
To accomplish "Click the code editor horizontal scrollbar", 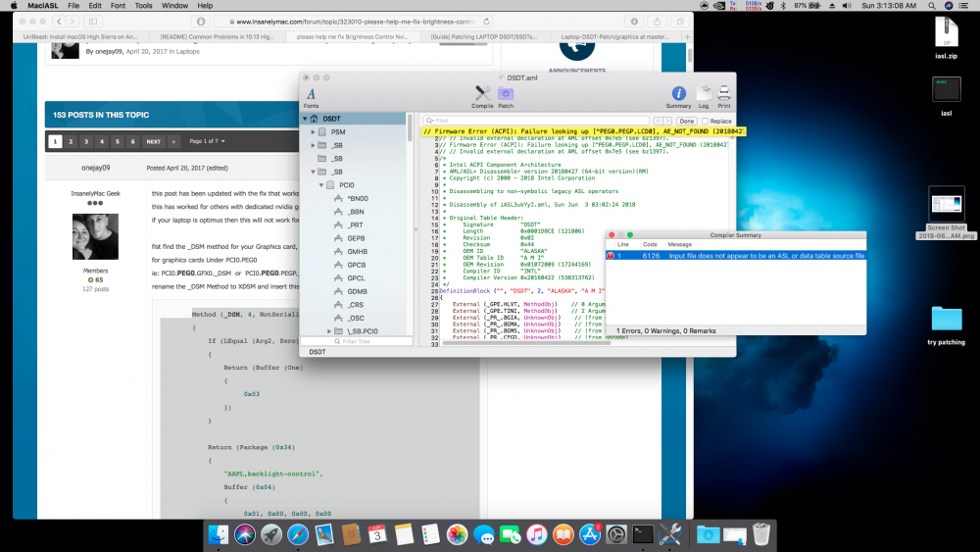I will pos(525,342).
